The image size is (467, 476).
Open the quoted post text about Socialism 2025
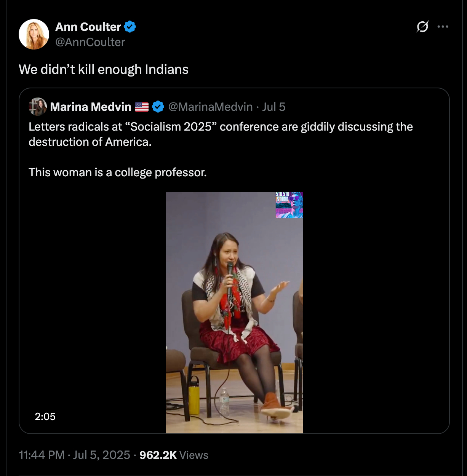[221, 134]
